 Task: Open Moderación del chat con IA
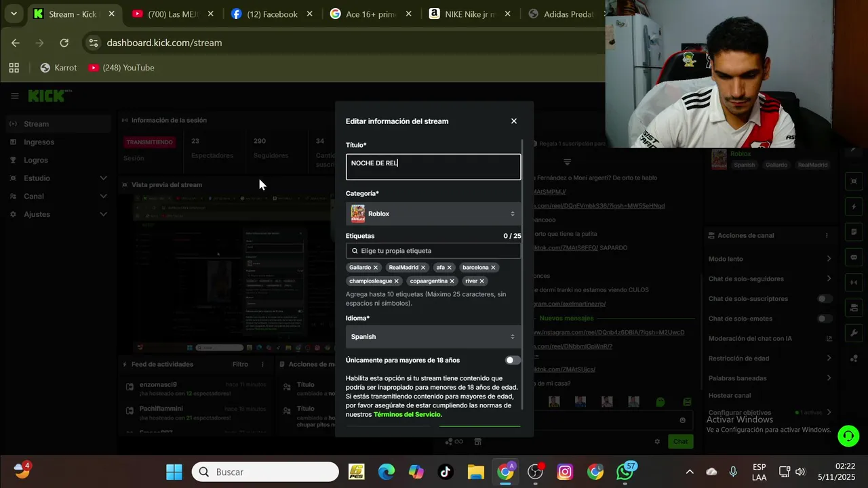click(x=770, y=338)
